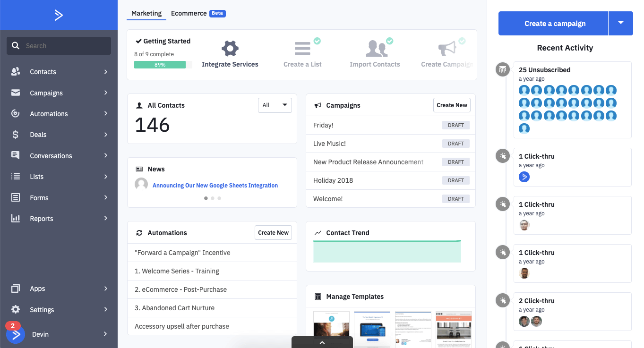Select the Marketing tab

146,13
